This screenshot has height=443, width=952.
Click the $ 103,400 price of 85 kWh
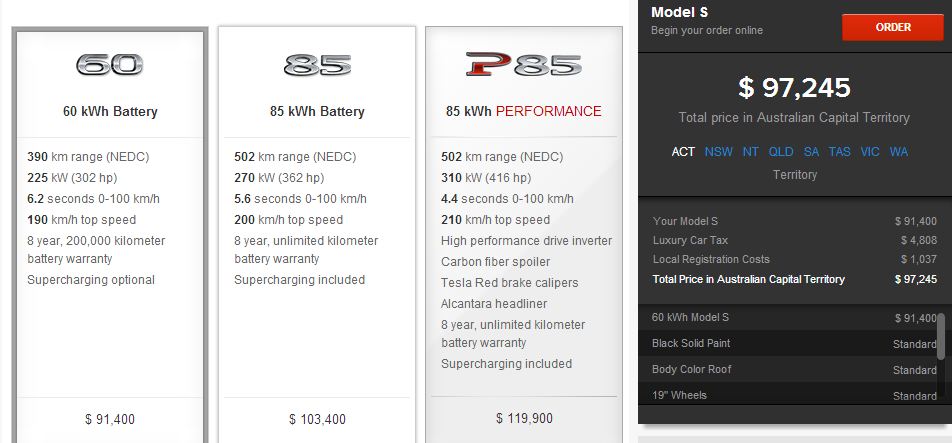click(x=317, y=419)
